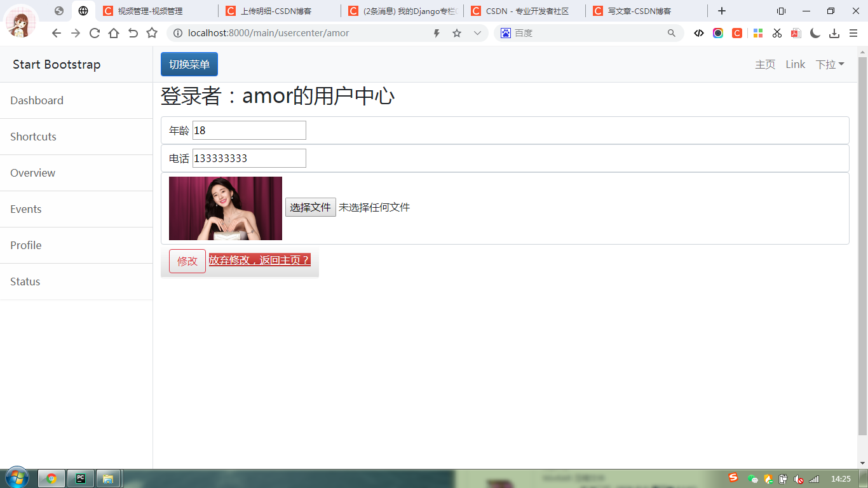The image size is (868, 488).
Task: Select the Profile item in the sidebar
Action: coord(25,245)
